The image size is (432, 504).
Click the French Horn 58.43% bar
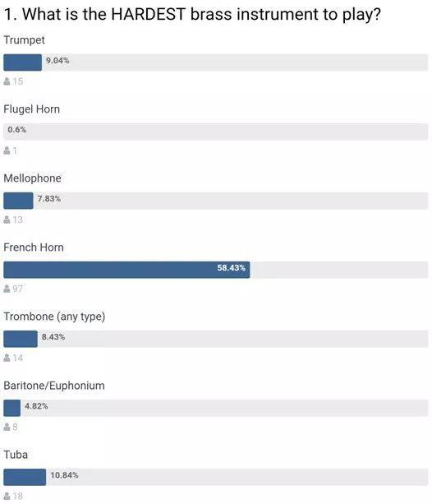(x=216, y=270)
